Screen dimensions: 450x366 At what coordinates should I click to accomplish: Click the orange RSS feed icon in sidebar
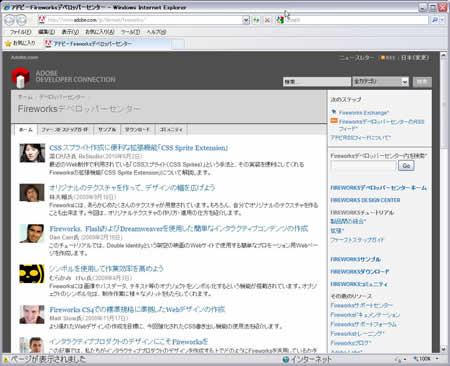pos(334,121)
